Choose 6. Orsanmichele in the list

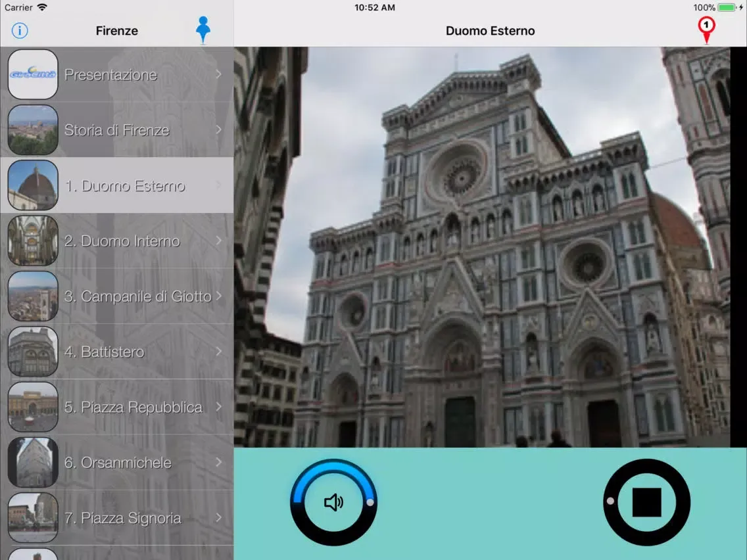(x=117, y=462)
